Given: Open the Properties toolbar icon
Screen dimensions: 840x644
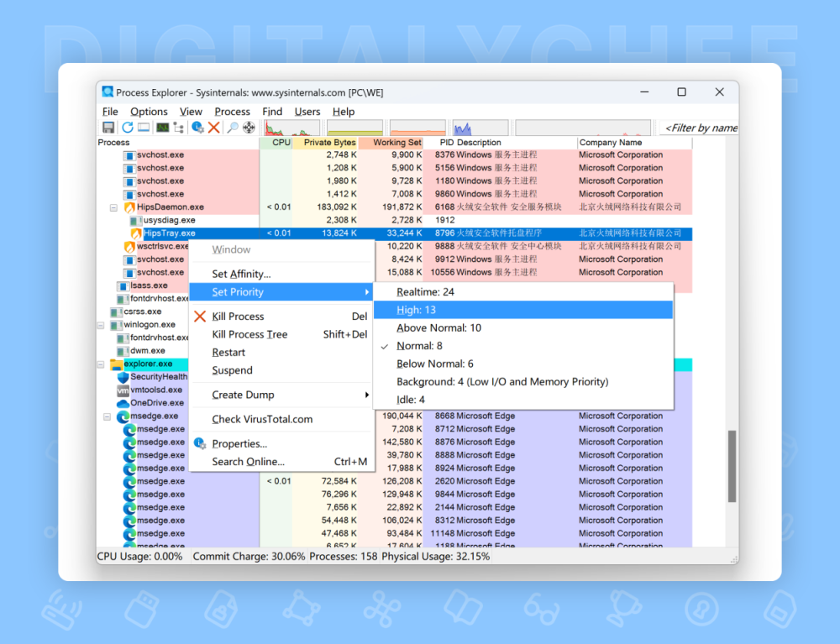Looking at the screenshot, I should click(197, 128).
